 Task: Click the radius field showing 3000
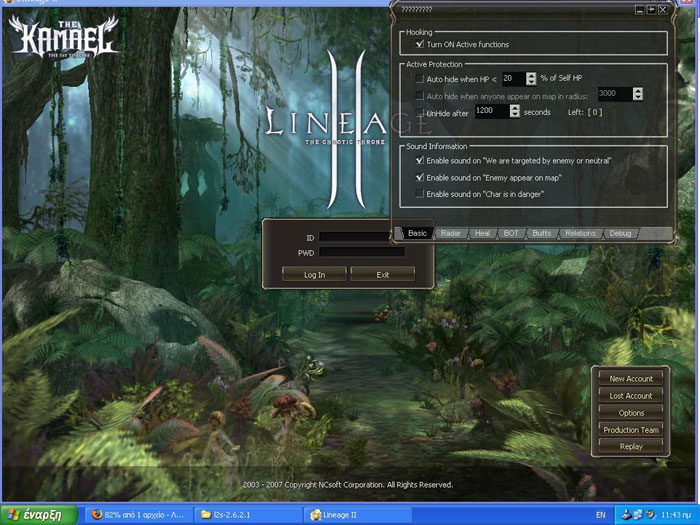tap(615, 94)
